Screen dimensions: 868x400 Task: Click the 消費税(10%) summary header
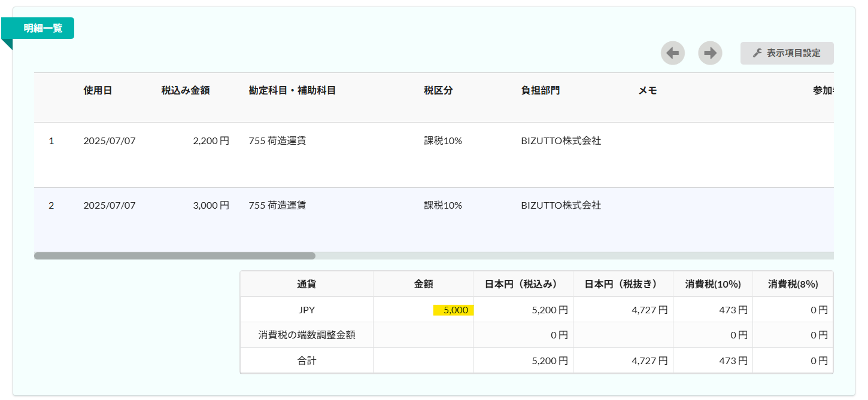pos(713,284)
